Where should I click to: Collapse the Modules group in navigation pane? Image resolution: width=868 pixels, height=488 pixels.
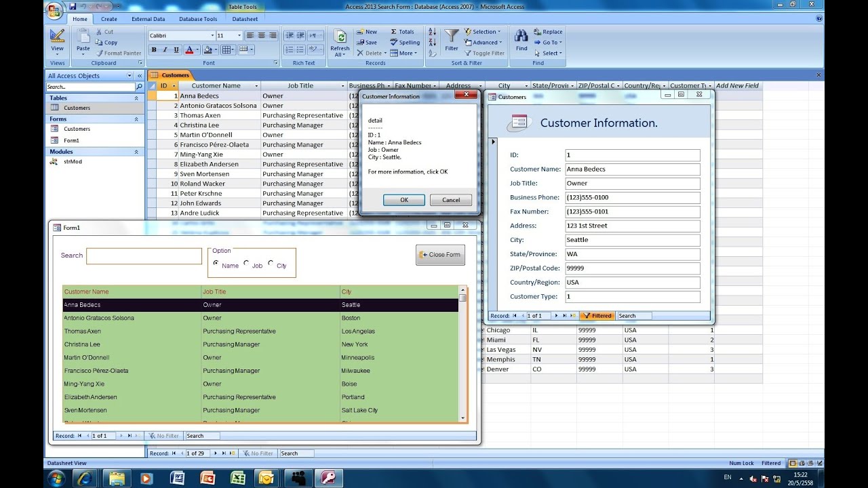click(136, 152)
